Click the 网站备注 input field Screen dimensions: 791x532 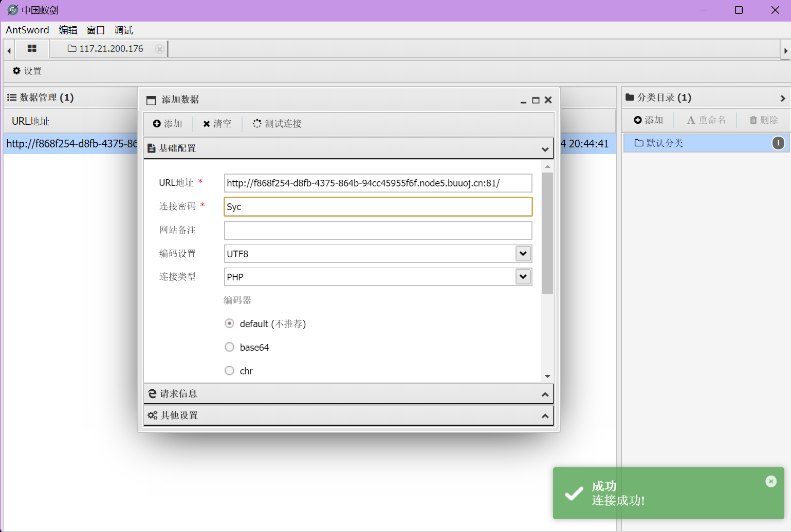[x=378, y=231]
